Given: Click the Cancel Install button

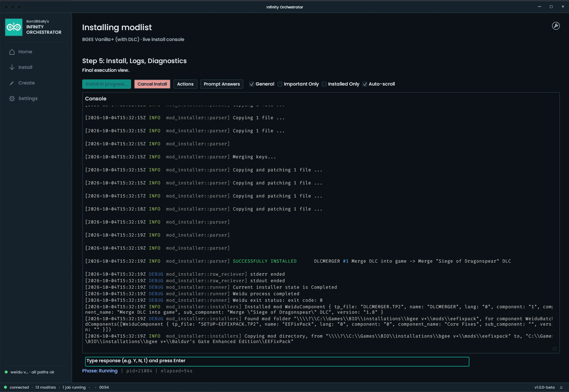Looking at the screenshot, I should pyautogui.click(x=152, y=84).
